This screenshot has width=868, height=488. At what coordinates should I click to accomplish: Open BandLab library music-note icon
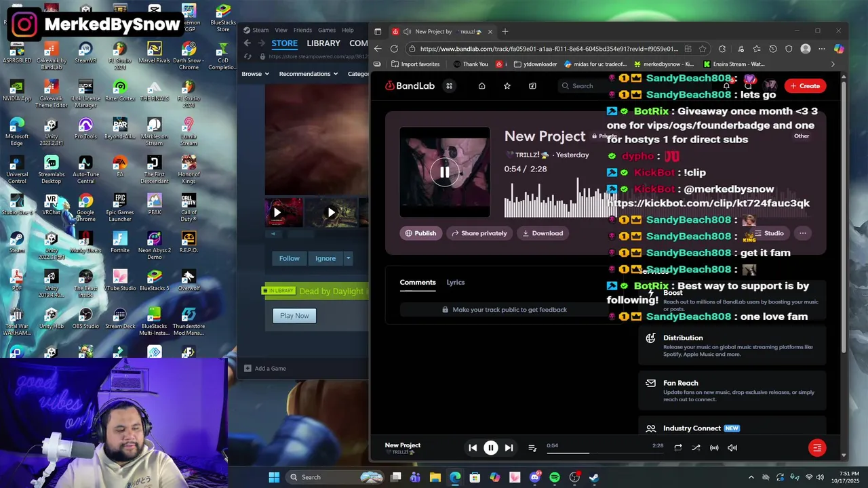(x=532, y=86)
